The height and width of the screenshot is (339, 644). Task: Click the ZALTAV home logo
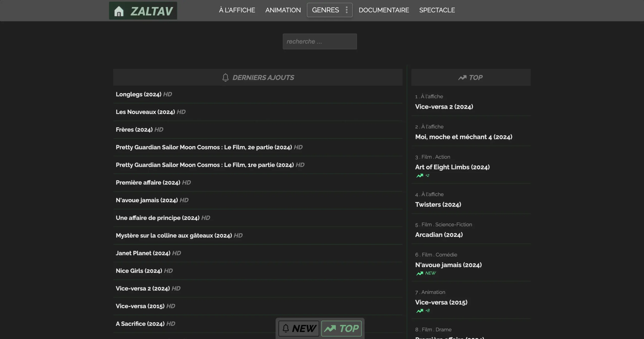point(143,11)
